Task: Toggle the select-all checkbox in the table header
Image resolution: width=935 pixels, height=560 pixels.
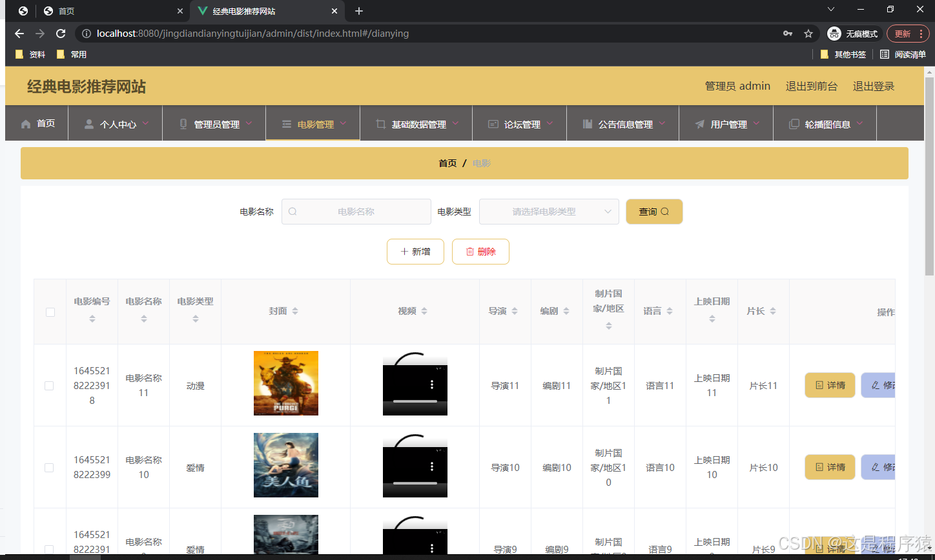Action: tap(50, 312)
